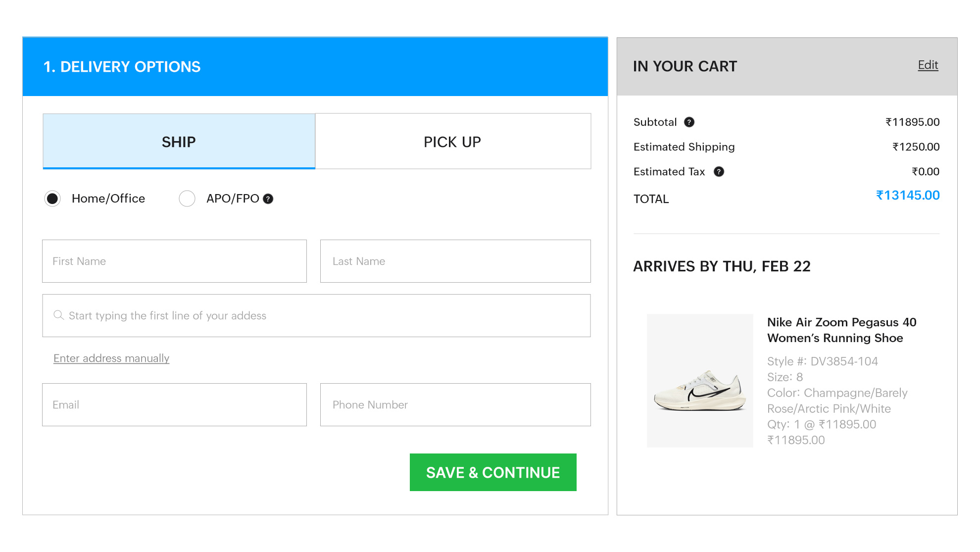Click the Edit link in cart section
Image resolution: width=980 pixels, height=552 pixels.
point(928,65)
